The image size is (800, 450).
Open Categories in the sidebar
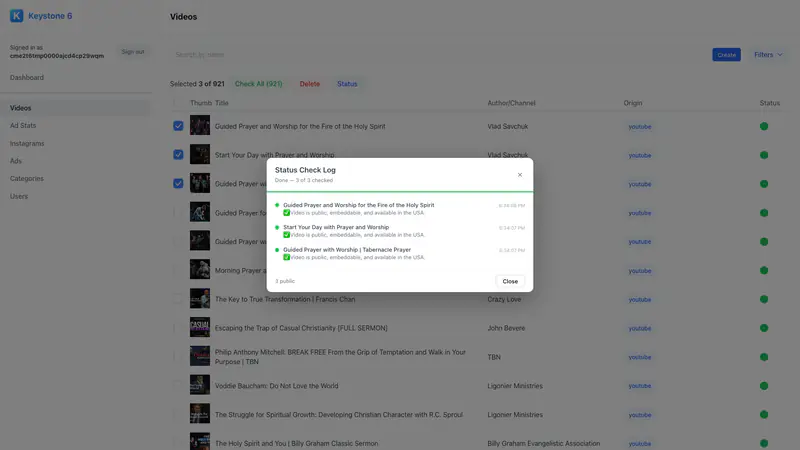coord(27,179)
